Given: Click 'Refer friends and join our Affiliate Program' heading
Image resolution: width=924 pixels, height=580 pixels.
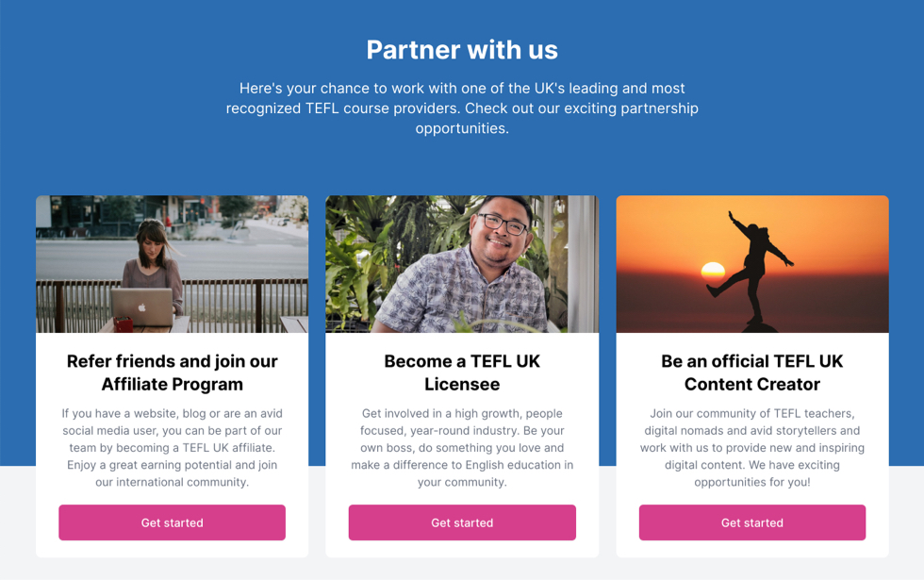Looking at the screenshot, I should (x=172, y=373).
